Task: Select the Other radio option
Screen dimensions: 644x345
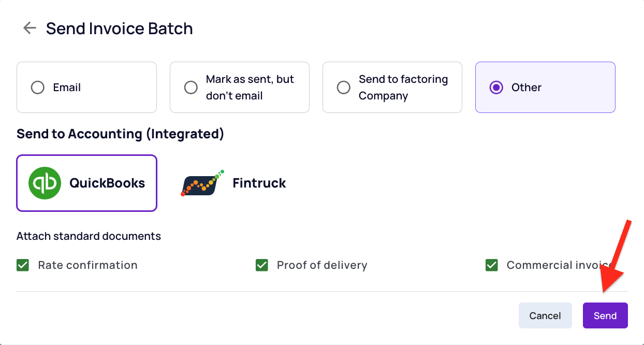Action: [x=496, y=88]
